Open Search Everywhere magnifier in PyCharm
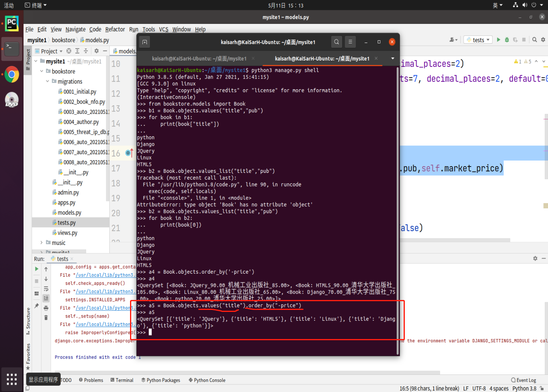Image resolution: width=548 pixels, height=392 pixels. tap(534, 40)
